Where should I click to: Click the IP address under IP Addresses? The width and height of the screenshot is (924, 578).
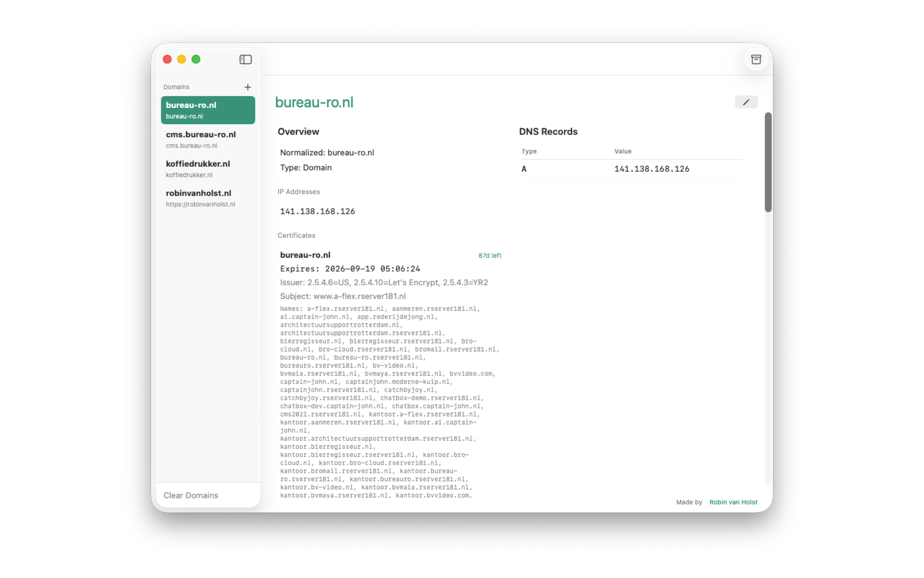point(318,211)
